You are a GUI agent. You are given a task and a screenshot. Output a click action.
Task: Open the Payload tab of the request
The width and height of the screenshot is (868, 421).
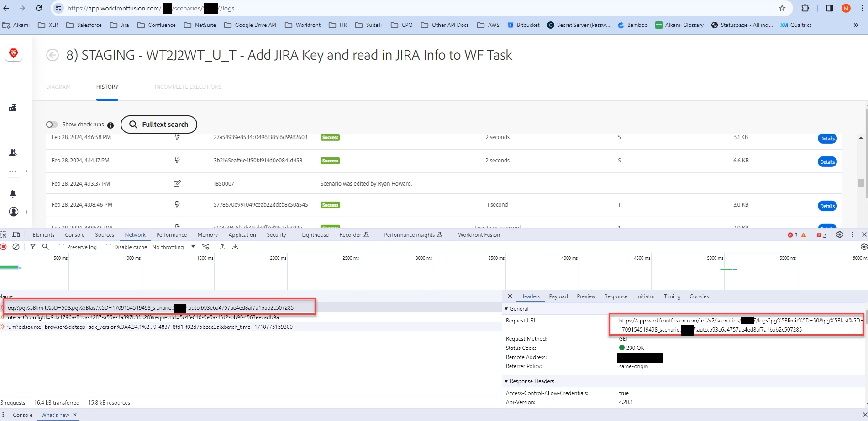click(x=558, y=296)
